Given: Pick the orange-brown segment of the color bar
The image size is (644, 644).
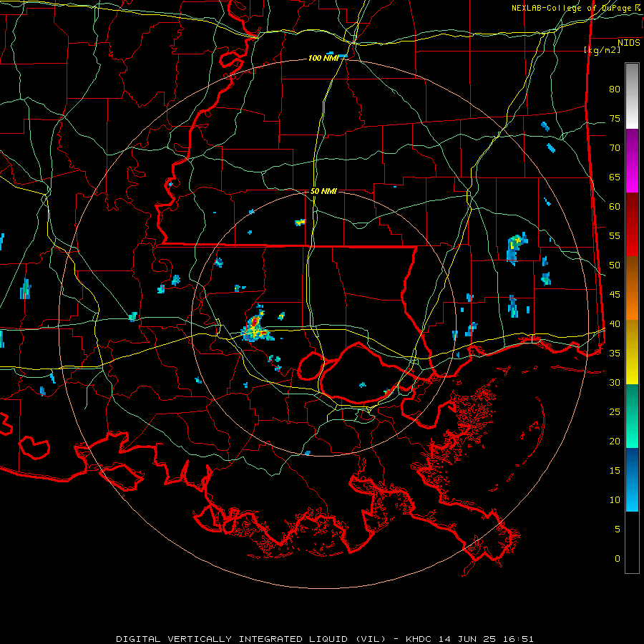Looking at the screenshot, I should point(632,288).
